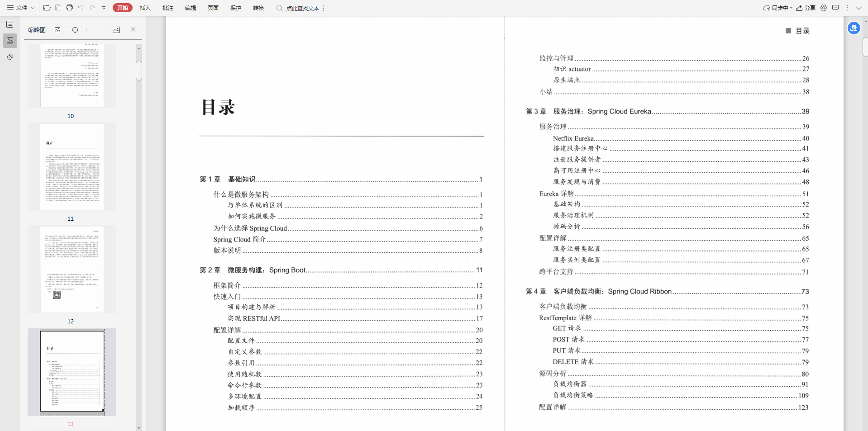Click the small thumbnail size icon
The height and width of the screenshot is (431, 868).
[57, 30]
